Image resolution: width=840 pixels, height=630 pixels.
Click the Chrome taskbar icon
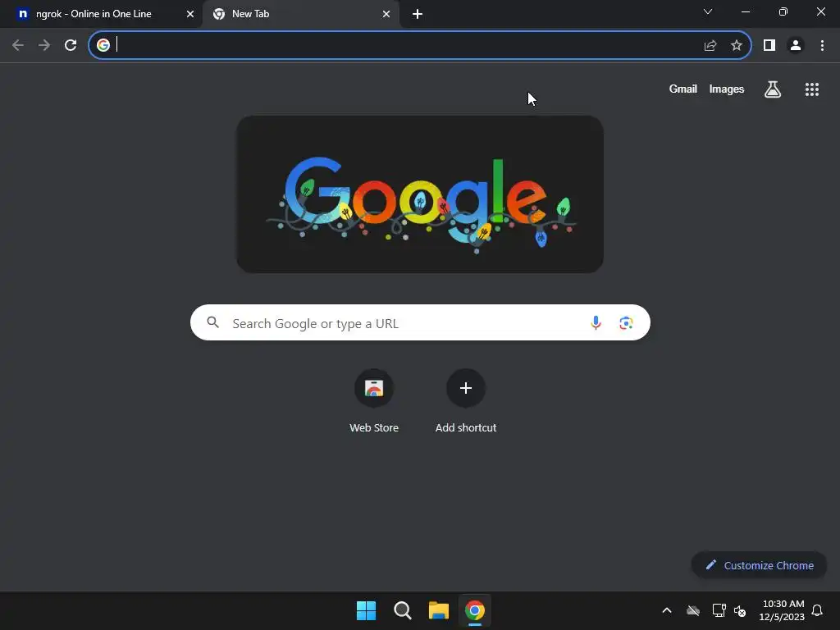(x=475, y=610)
